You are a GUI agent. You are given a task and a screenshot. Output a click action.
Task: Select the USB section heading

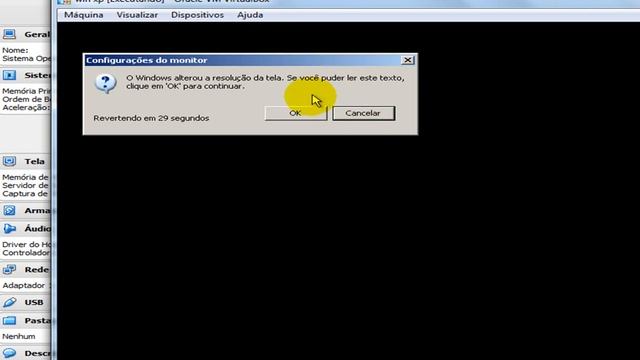[34, 302]
